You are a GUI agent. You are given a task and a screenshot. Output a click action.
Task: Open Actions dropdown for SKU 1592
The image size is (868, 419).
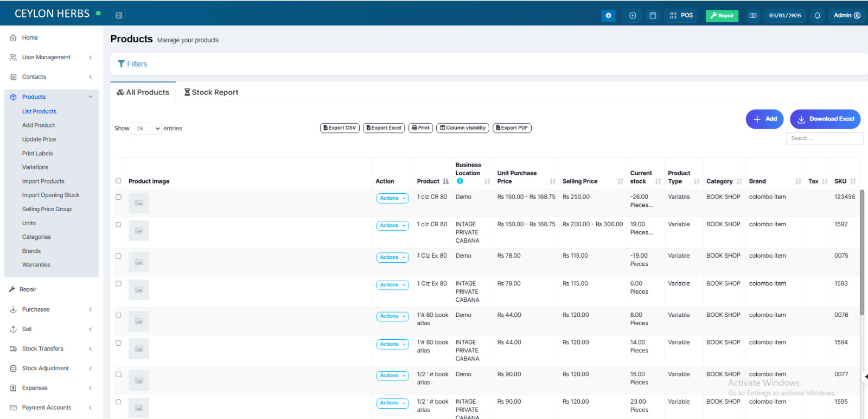click(392, 226)
